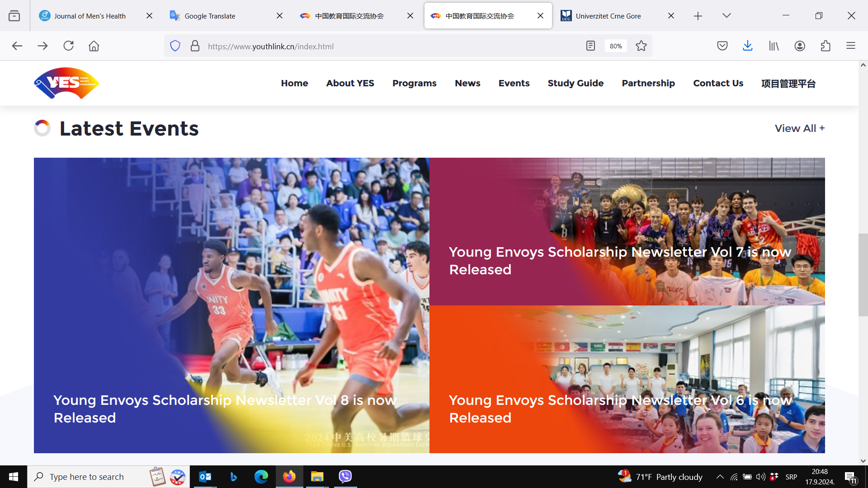Launch Microsoft Edge from taskbar

(261, 477)
